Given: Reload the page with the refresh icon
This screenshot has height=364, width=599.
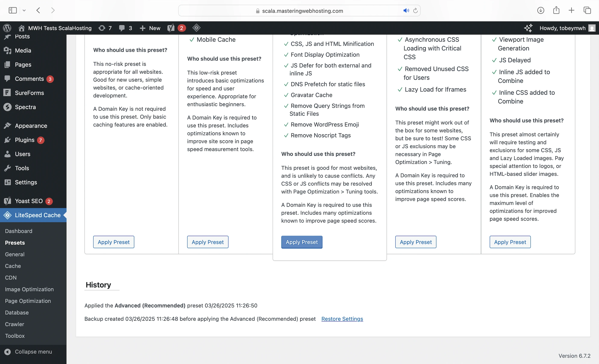Looking at the screenshot, I should 415,10.
